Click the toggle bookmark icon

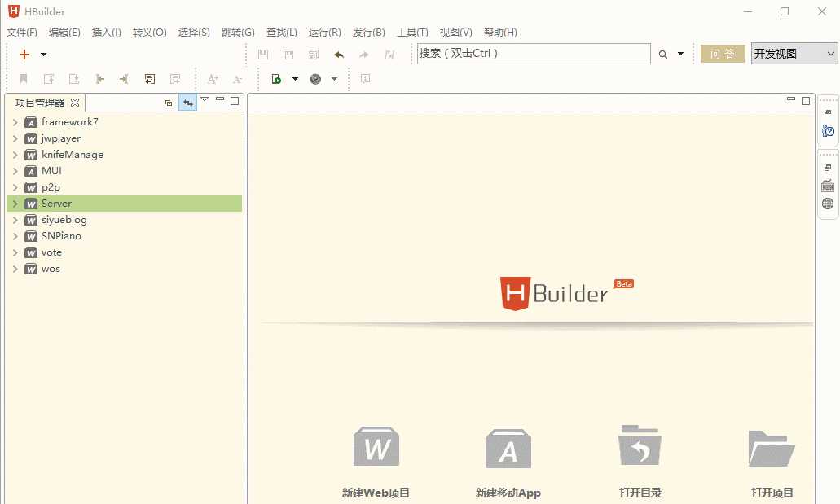pos(24,79)
